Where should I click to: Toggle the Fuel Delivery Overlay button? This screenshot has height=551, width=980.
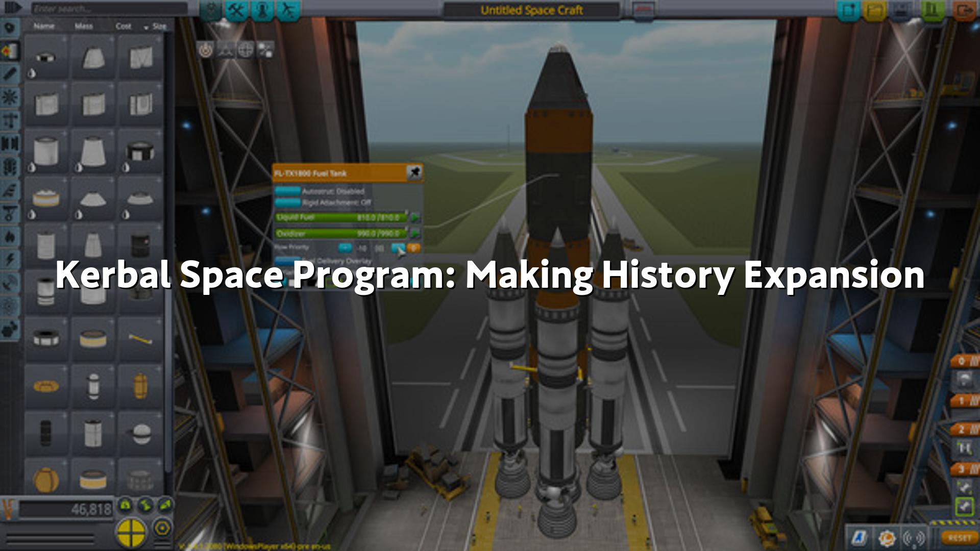(288, 261)
